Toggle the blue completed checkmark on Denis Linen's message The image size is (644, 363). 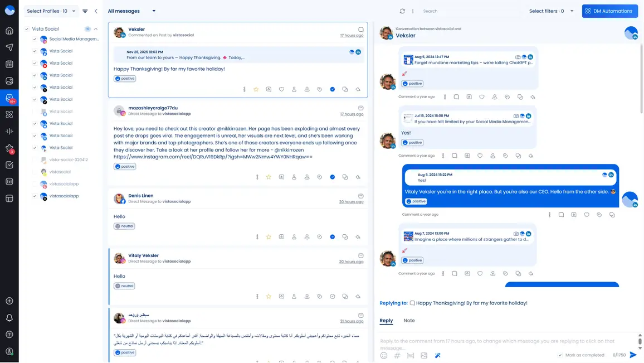coord(333,236)
